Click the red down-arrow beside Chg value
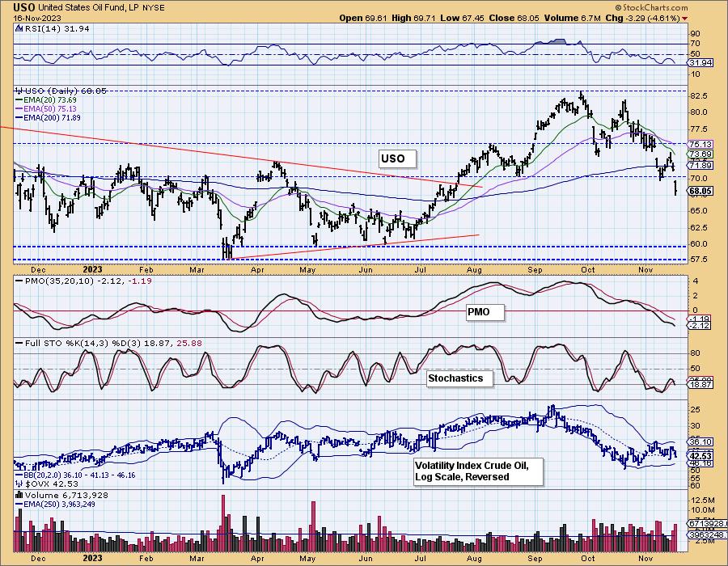The height and width of the screenshot is (566, 728). click(685, 19)
